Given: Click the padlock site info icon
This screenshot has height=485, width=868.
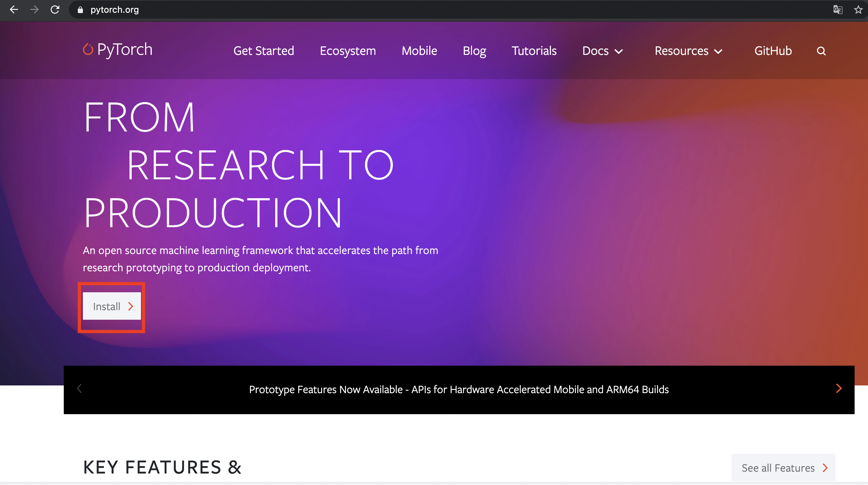Looking at the screenshot, I should pyautogui.click(x=80, y=10).
